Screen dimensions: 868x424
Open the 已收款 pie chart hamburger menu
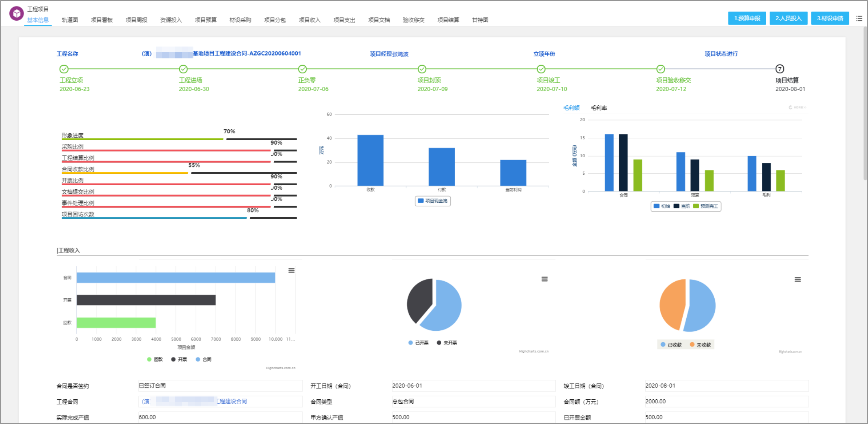point(797,279)
